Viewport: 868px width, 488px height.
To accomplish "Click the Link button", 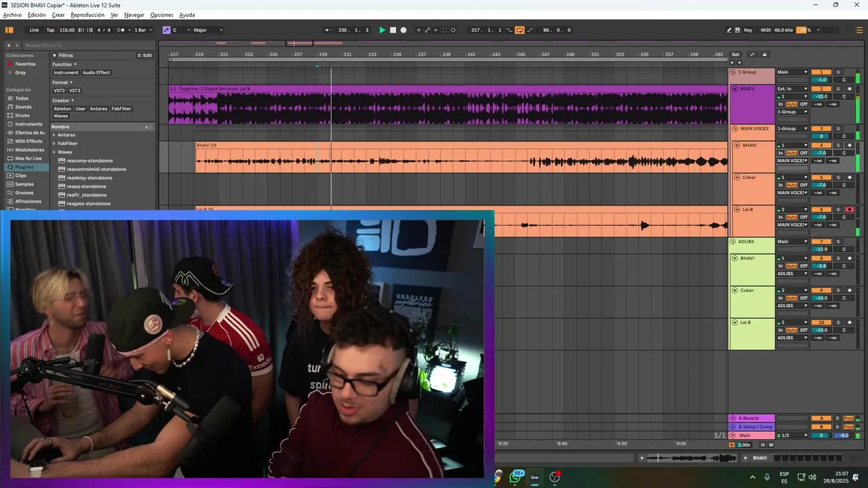I will (34, 30).
